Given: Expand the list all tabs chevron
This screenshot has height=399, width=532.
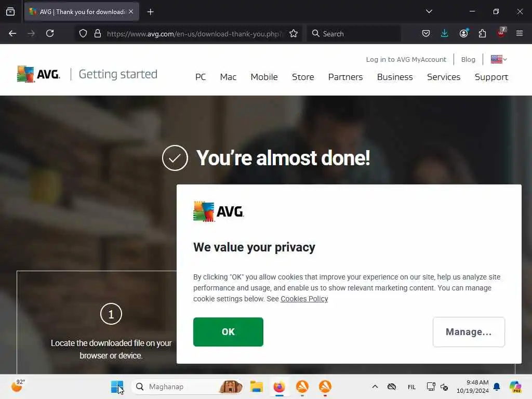Looking at the screenshot, I should 429,11.
